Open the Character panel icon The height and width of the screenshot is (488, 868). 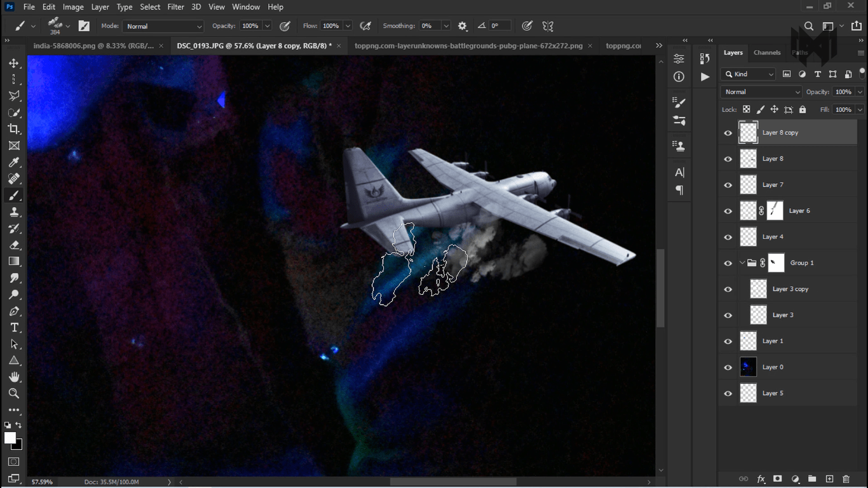(679, 172)
